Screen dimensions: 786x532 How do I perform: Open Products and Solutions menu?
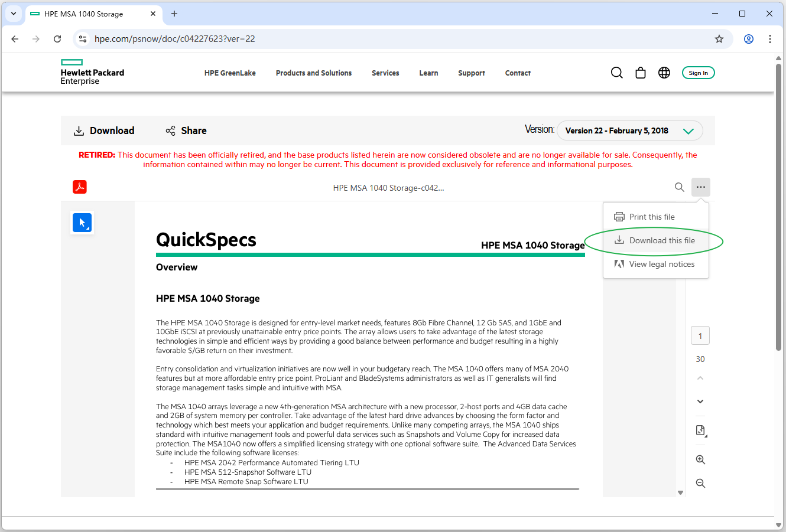click(x=314, y=73)
